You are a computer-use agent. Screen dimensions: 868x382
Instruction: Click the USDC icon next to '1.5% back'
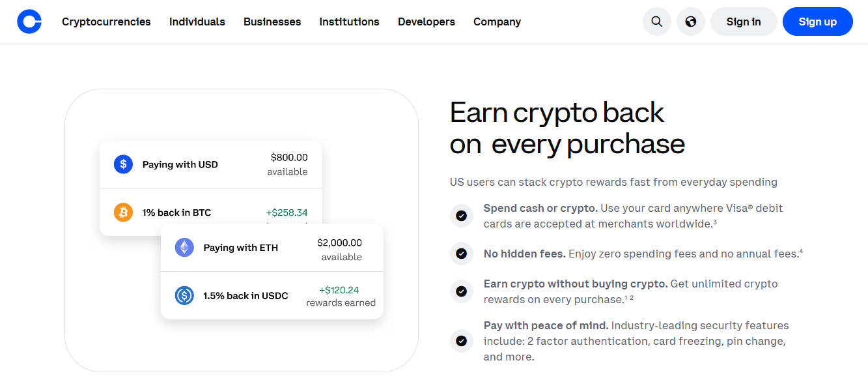pos(184,295)
